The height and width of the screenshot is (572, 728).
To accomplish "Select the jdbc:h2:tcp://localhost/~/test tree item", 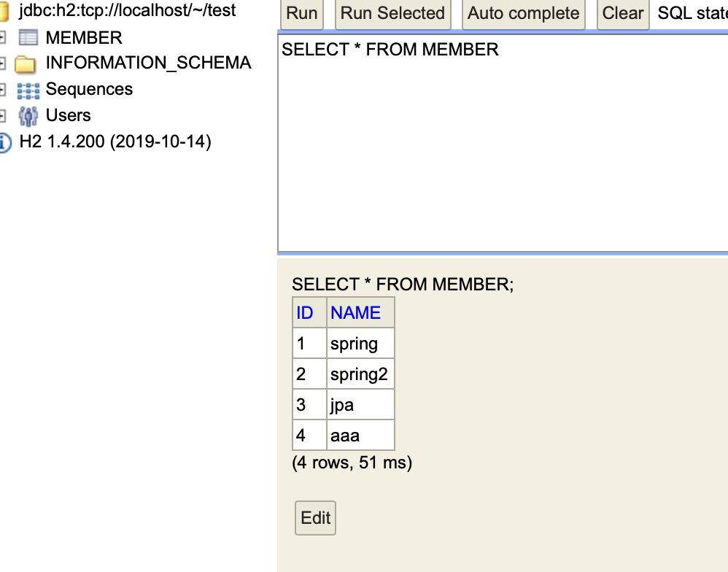I will pos(127,10).
